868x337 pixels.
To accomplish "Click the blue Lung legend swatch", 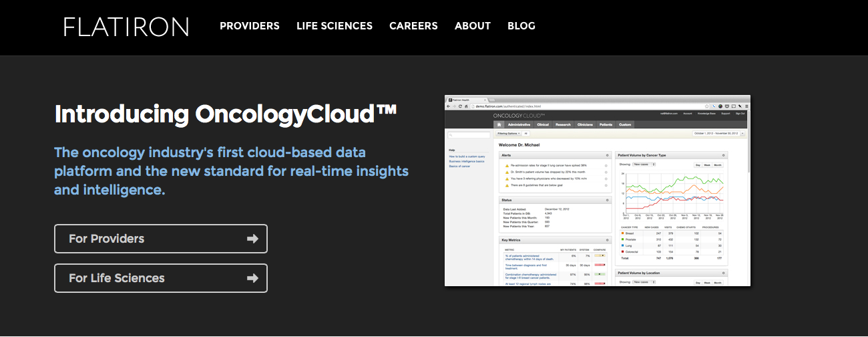I will tap(622, 245).
